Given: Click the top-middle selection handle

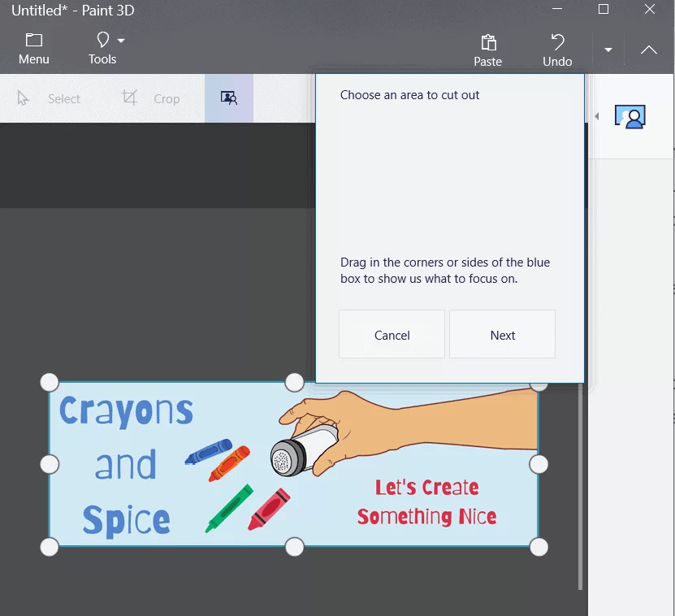Looking at the screenshot, I should tap(295, 382).
